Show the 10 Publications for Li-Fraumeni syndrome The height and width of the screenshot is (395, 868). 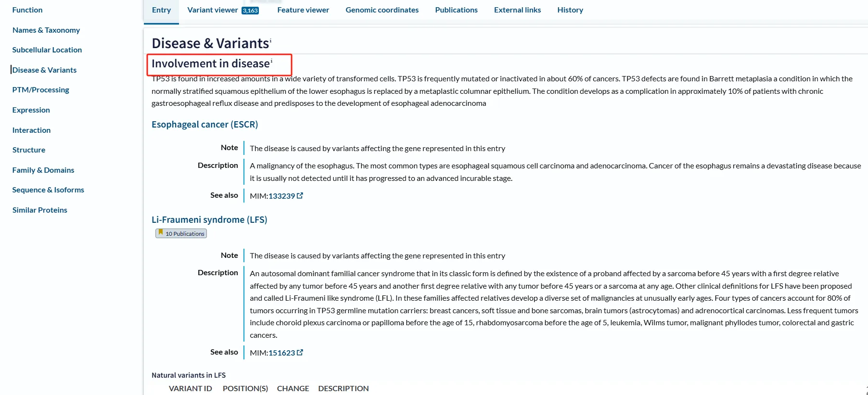pyautogui.click(x=185, y=234)
